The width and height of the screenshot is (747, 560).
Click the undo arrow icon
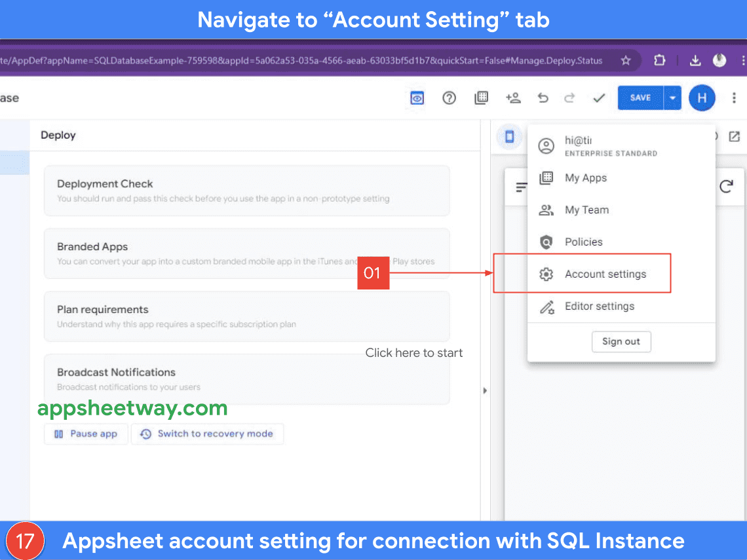click(543, 98)
